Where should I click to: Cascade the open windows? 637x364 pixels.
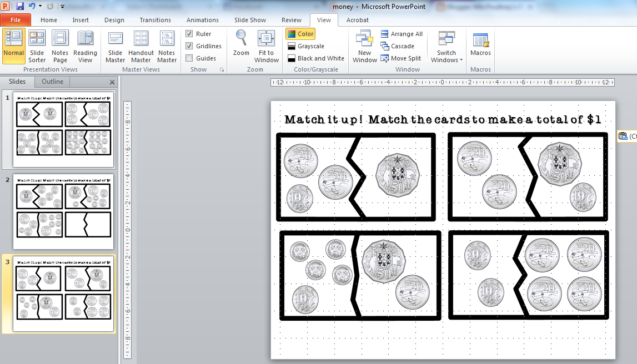click(x=398, y=46)
